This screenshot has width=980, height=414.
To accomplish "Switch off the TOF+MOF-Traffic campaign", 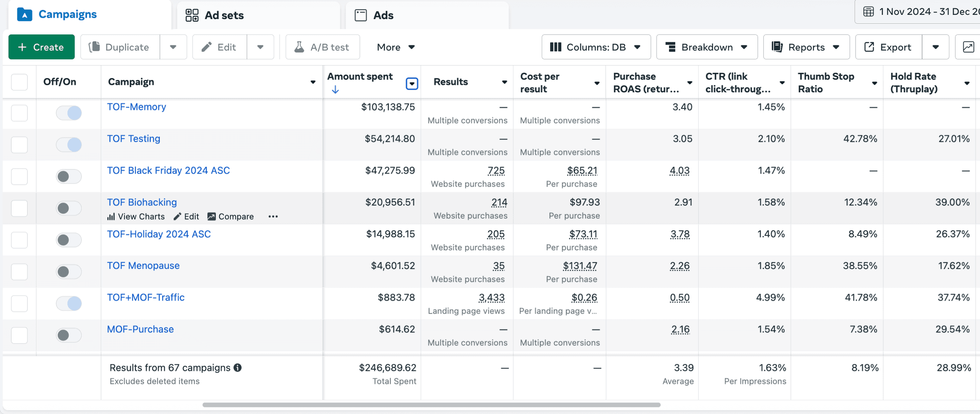I will click(x=69, y=303).
